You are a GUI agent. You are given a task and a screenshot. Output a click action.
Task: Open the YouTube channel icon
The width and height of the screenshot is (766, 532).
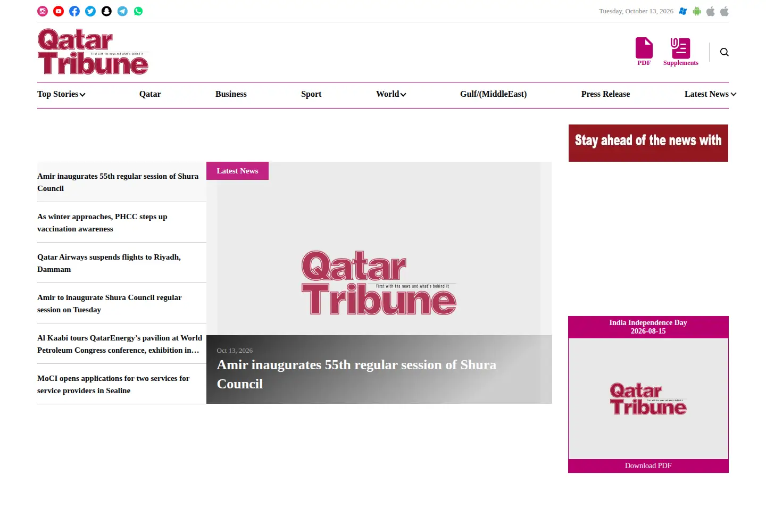click(59, 11)
